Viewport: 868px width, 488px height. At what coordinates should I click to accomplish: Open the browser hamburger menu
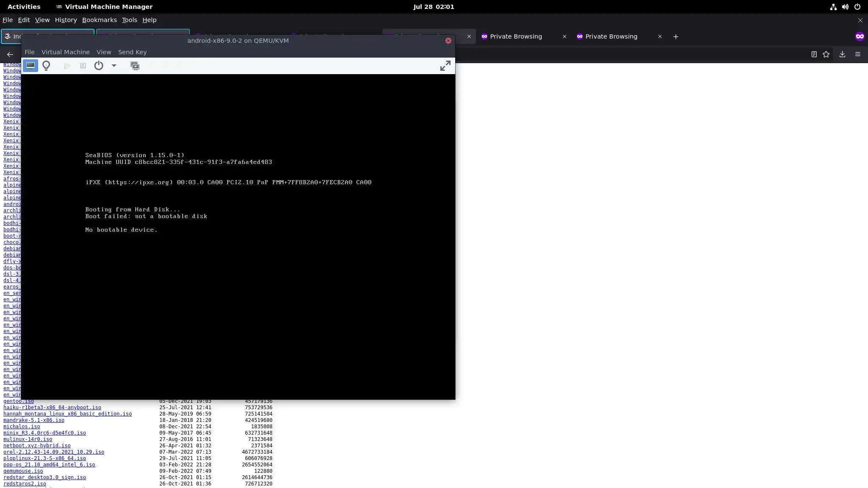click(x=858, y=54)
